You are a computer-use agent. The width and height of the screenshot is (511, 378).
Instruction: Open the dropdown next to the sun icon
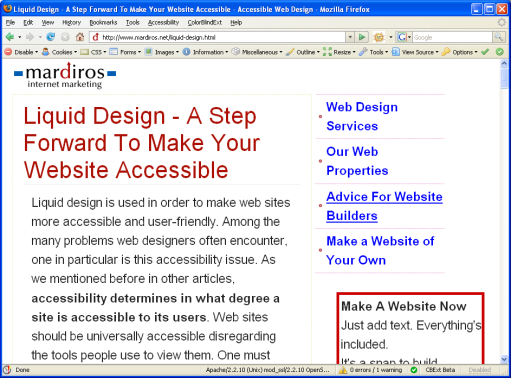coord(391,37)
